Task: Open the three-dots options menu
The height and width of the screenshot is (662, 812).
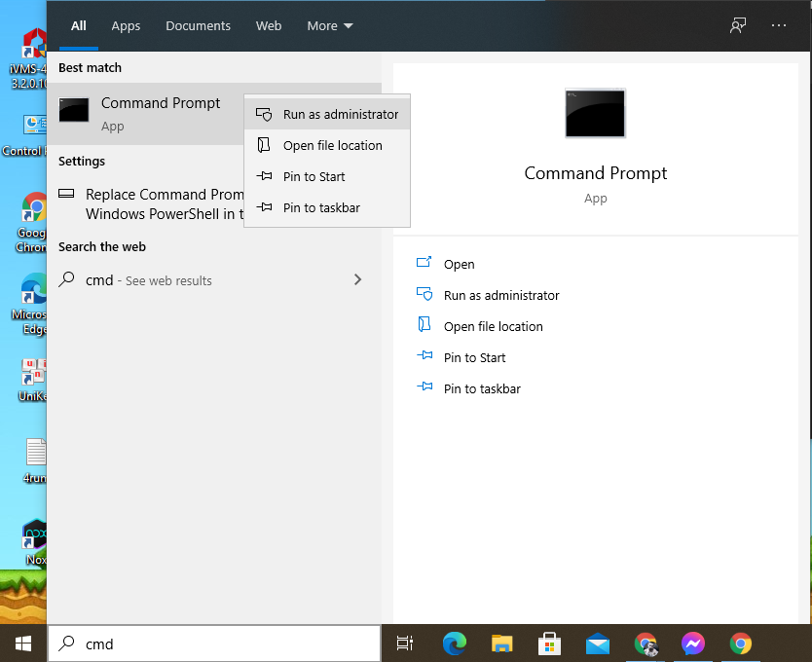Action: 779,25
